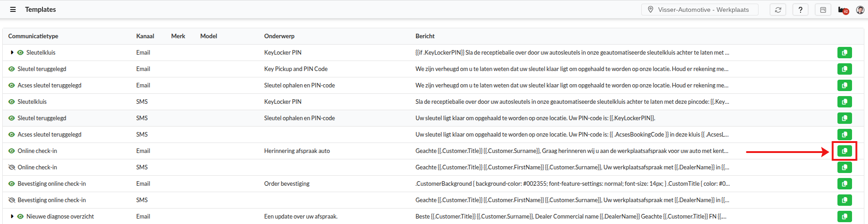Screen dimensions: 868x224
Task: Copy the Sleutelkluis Email template
Action: tap(844, 53)
